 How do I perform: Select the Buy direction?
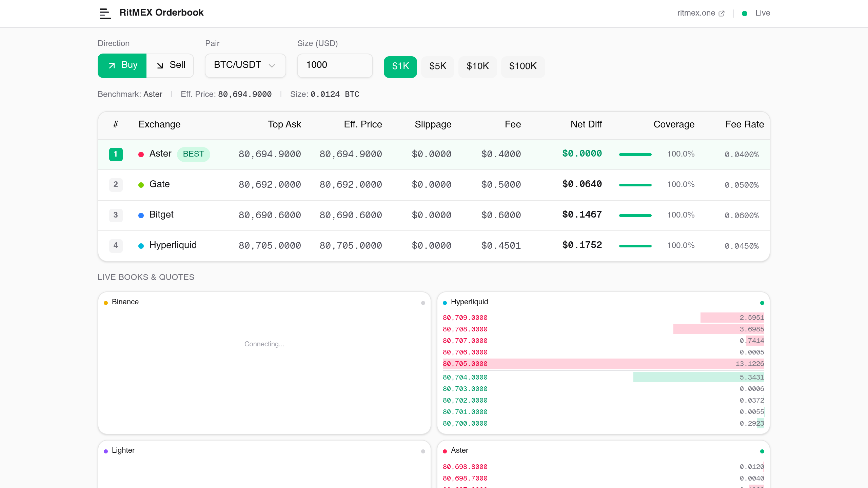(122, 65)
